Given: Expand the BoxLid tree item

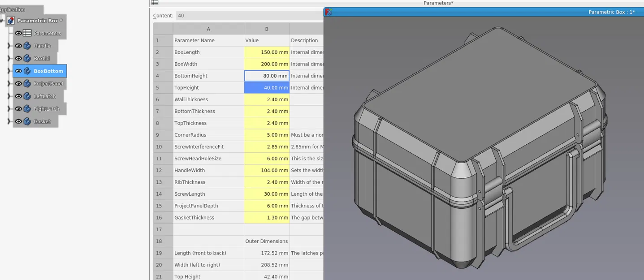Looking at the screenshot, I should (x=10, y=58).
